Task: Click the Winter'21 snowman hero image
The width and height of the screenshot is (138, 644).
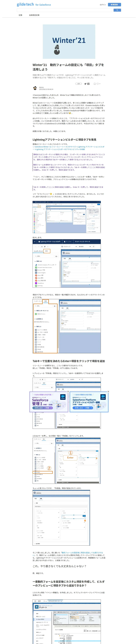Action: point(69,42)
